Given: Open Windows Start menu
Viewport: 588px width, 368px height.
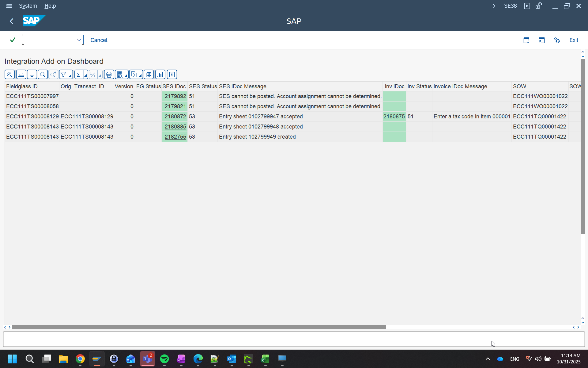Looking at the screenshot, I should coord(12,359).
